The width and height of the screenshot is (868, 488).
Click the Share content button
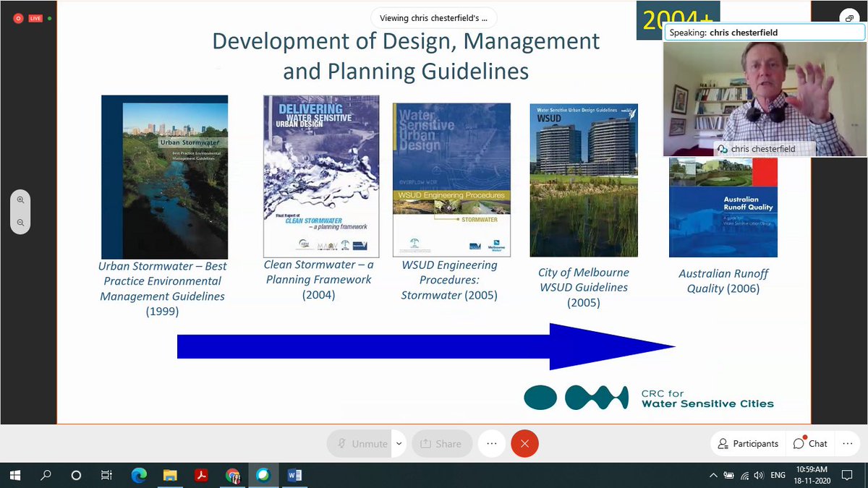[441, 444]
